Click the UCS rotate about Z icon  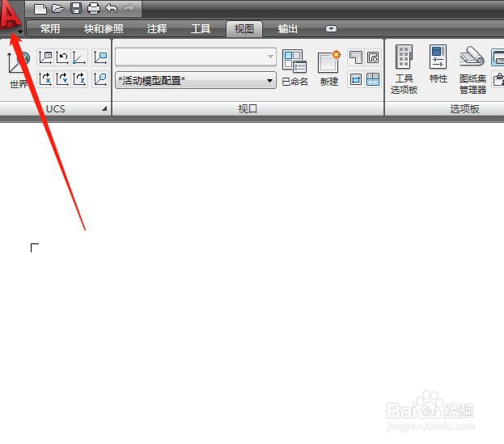[79, 79]
